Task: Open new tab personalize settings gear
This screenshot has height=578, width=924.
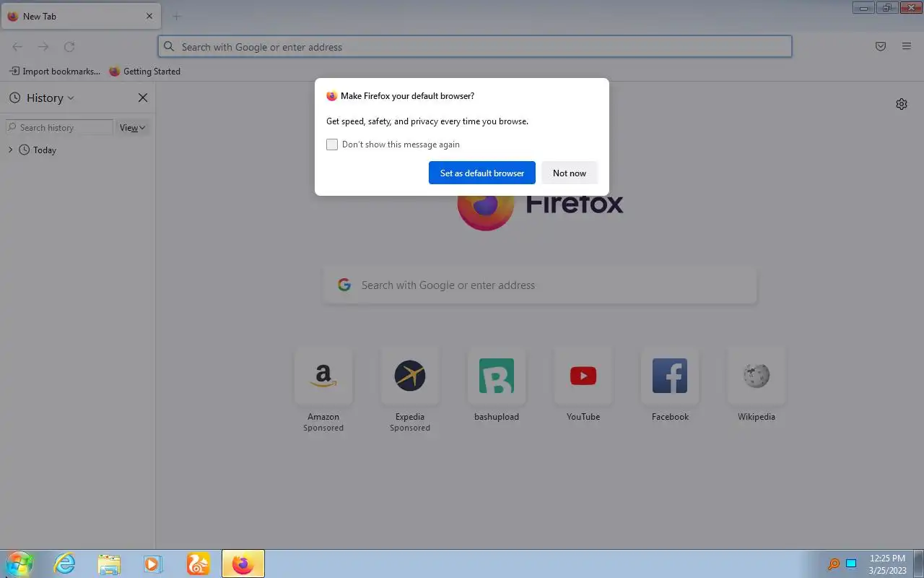Action: tap(902, 104)
